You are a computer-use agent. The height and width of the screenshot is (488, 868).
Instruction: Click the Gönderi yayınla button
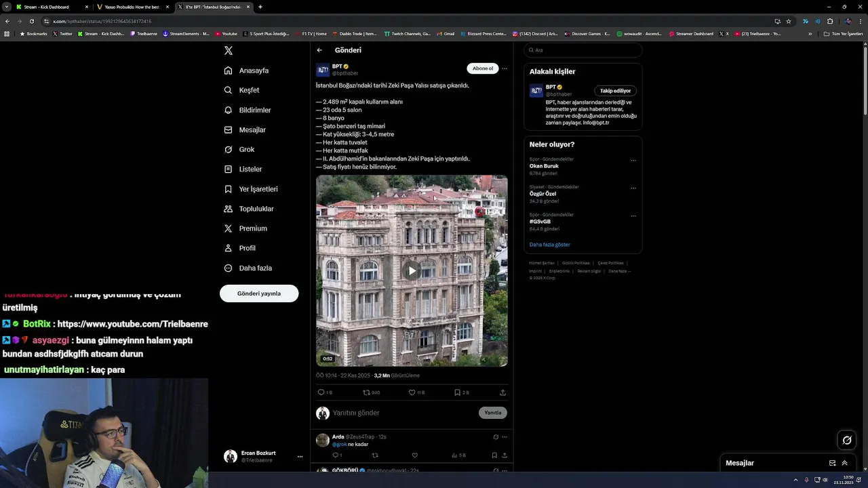(x=259, y=293)
